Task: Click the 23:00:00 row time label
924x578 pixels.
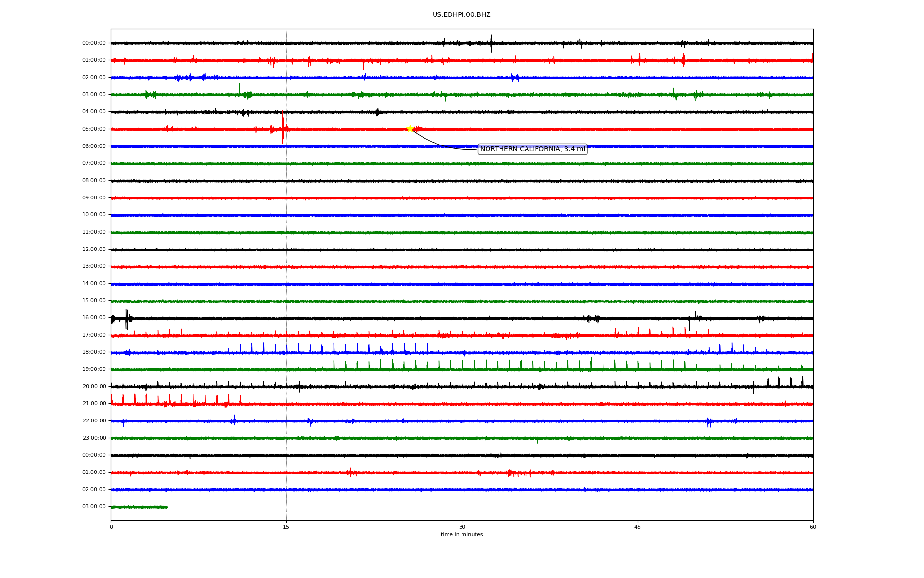Action: coord(94,438)
